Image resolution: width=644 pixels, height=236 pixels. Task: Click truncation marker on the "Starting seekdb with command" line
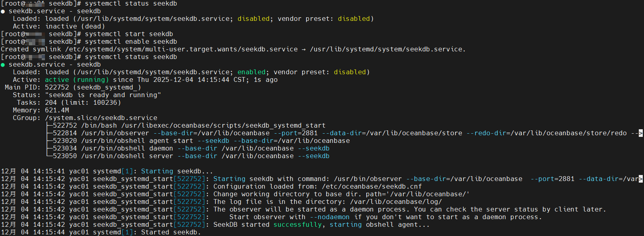pyautogui.click(x=641, y=179)
